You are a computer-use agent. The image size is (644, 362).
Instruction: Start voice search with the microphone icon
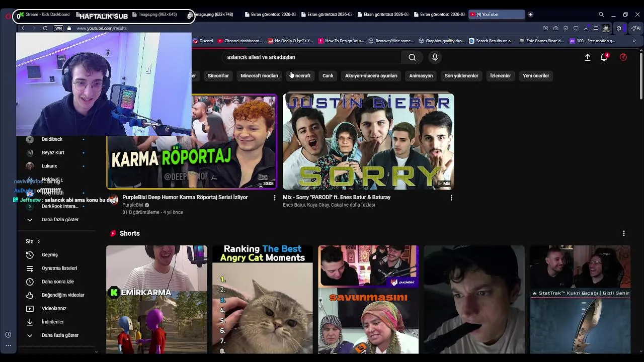435,57
